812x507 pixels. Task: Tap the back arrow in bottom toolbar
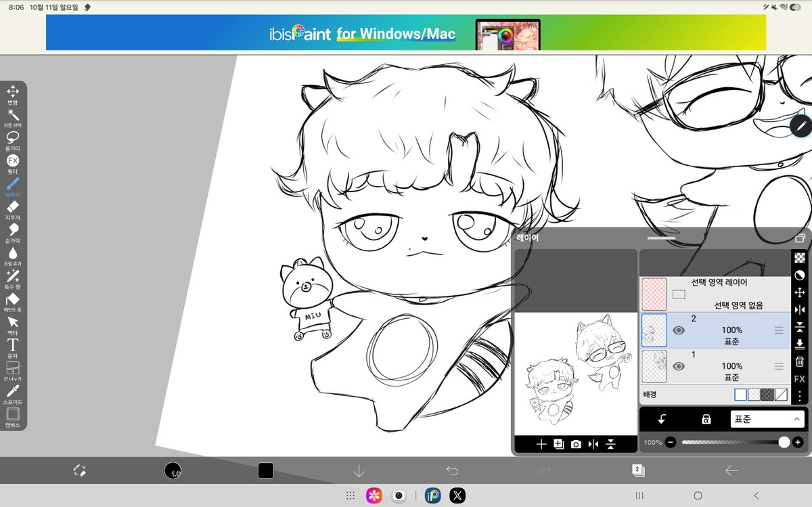(x=731, y=470)
